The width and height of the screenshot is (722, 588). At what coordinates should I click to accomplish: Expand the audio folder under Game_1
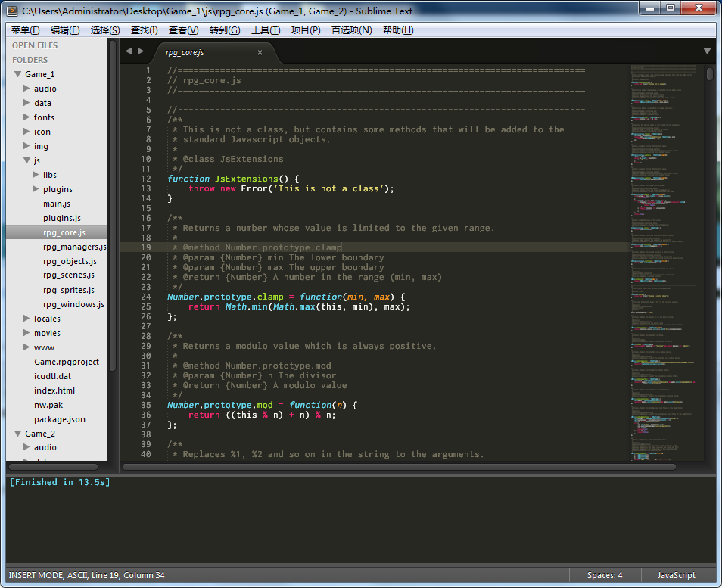pos(26,88)
